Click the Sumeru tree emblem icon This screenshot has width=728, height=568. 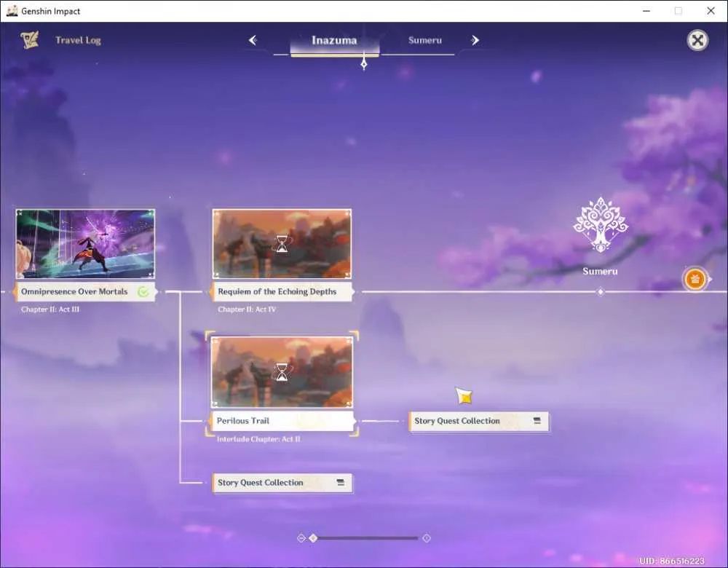pos(601,224)
